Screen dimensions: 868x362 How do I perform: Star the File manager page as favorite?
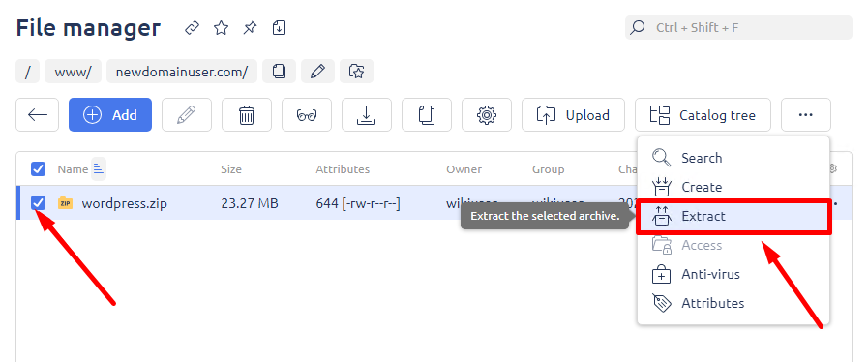[221, 28]
